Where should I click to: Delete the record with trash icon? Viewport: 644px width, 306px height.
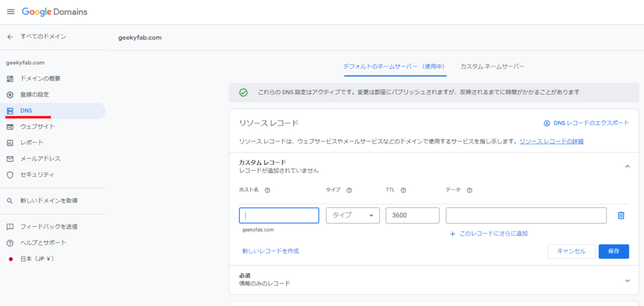coord(621,215)
